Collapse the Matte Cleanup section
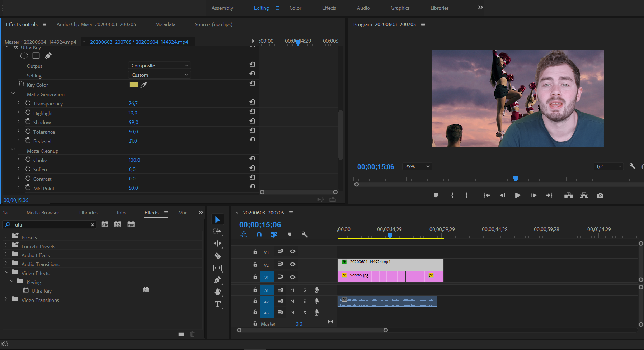Image resolution: width=644 pixels, height=350 pixels. (x=13, y=150)
